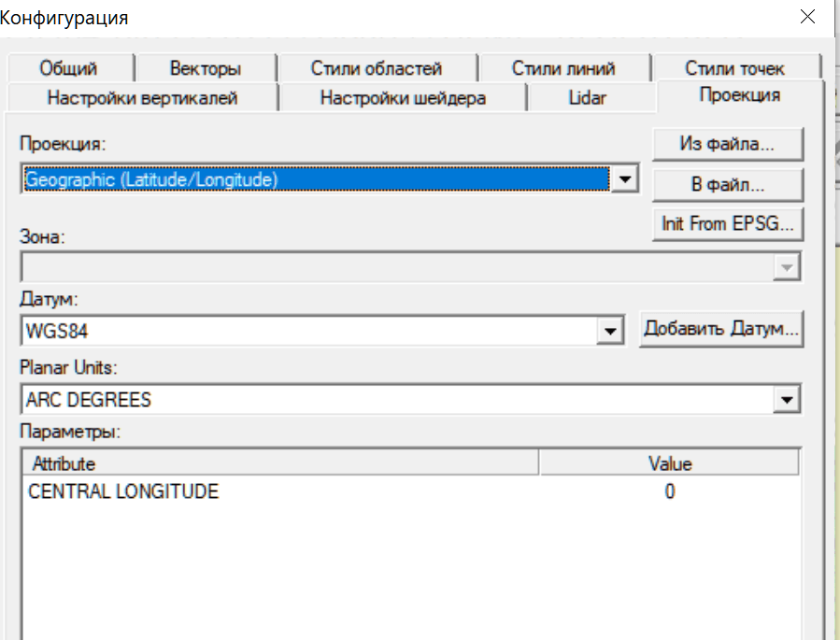Screen dimensions: 840x640
Task: Switch to the Стили линий tab
Action: coord(563,68)
